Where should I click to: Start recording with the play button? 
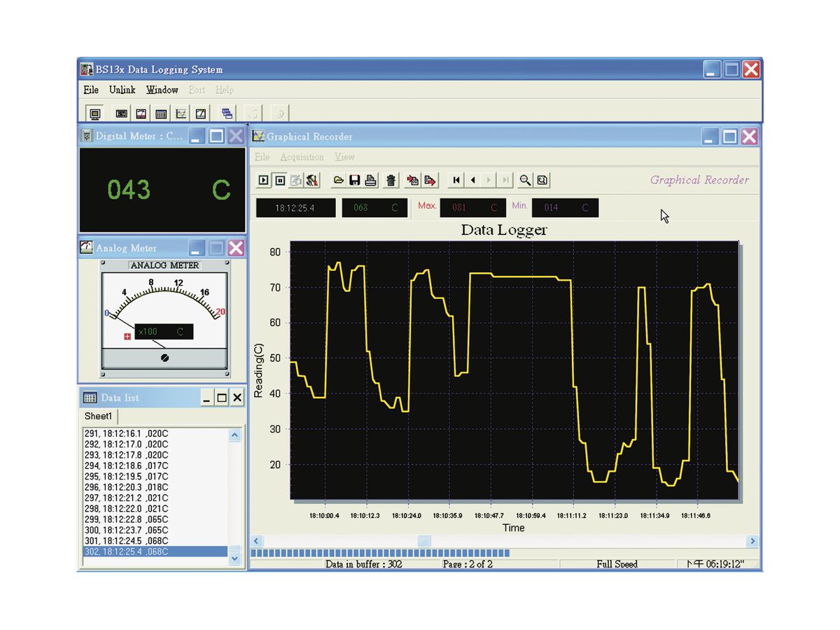click(264, 181)
